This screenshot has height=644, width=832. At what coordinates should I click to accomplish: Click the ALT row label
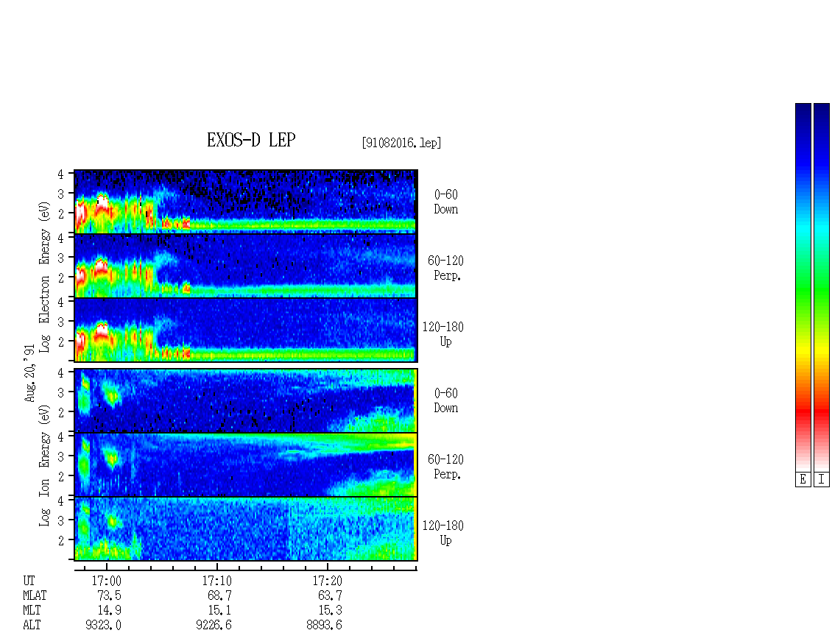coord(32,626)
